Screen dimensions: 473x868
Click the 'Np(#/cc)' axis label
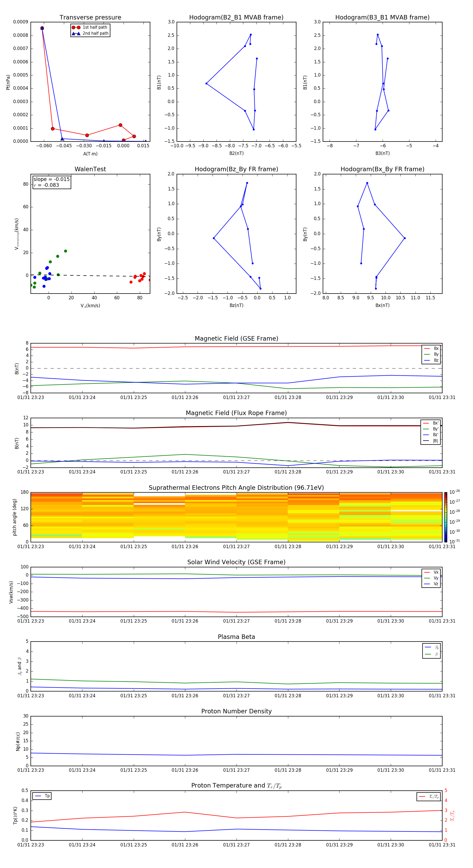(18, 741)
